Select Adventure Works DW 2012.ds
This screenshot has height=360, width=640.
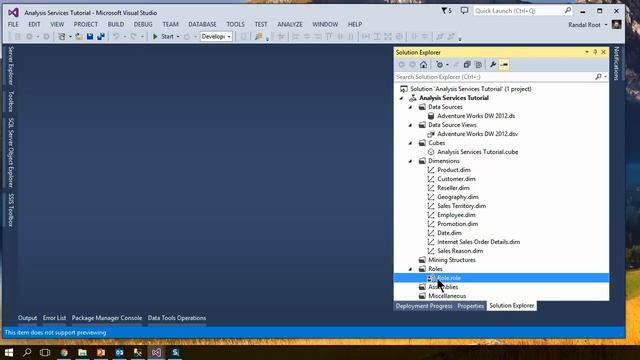476,116
